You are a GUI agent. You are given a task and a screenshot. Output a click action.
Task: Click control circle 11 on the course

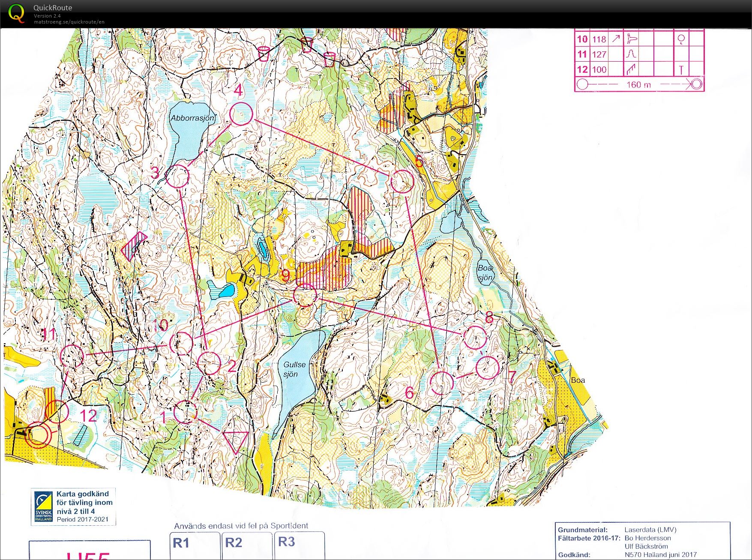(x=72, y=356)
